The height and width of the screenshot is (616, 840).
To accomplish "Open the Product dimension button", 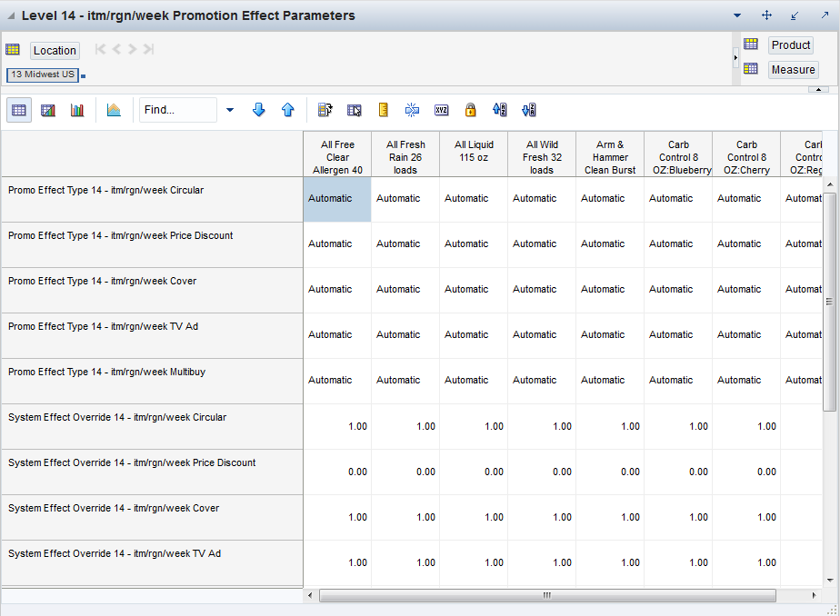I will point(790,45).
